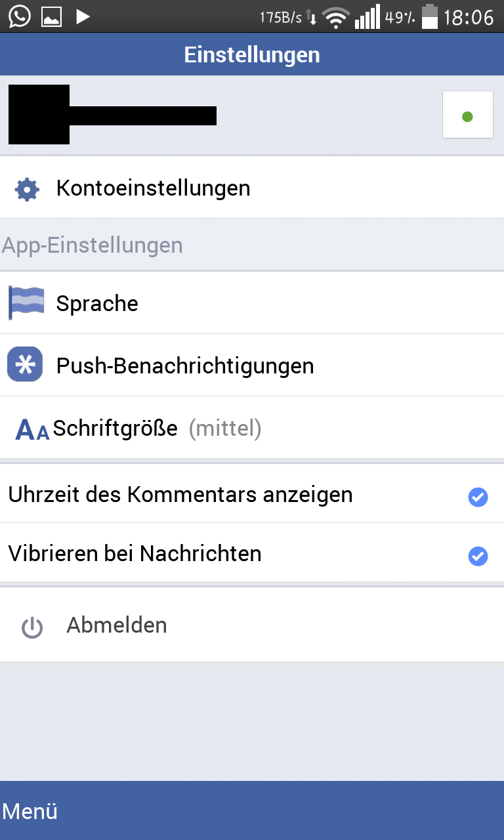Tap the Sprache flag icon
The image size is (504, 840).
[26, 303]
